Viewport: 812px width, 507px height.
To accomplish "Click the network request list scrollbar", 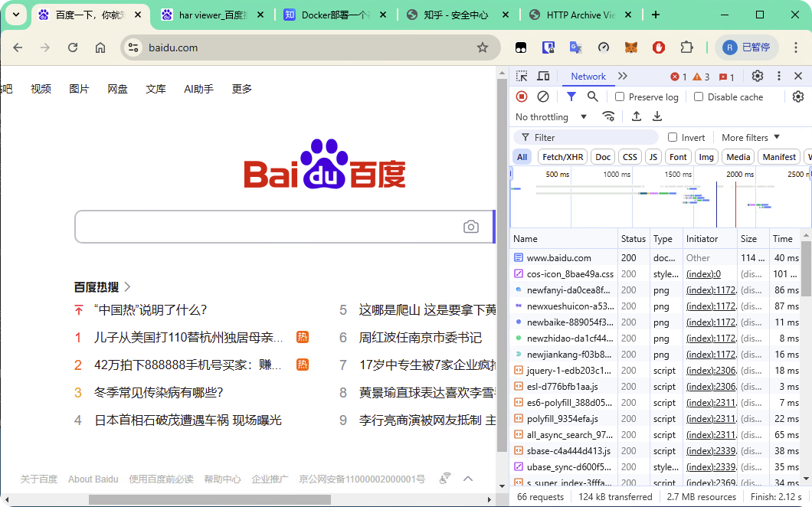I will pos(806,267).
